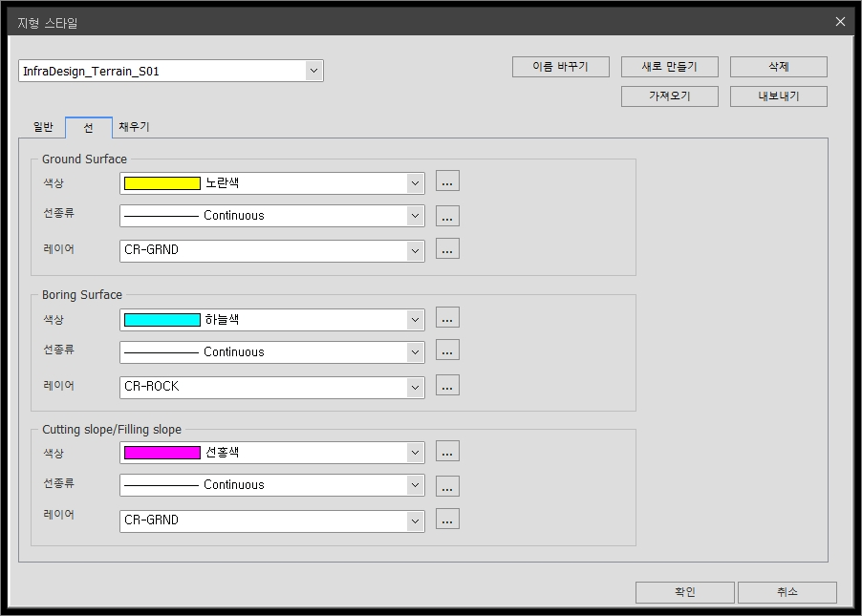Open Cutting slope color dropdown showing 선홍색
This screenshot has width=862, height=616.
click(x=272, y=453)
